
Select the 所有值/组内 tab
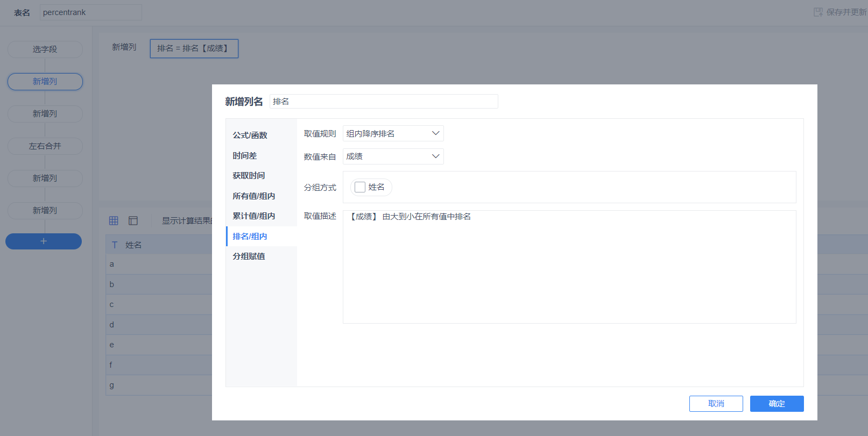coord(262,196)
